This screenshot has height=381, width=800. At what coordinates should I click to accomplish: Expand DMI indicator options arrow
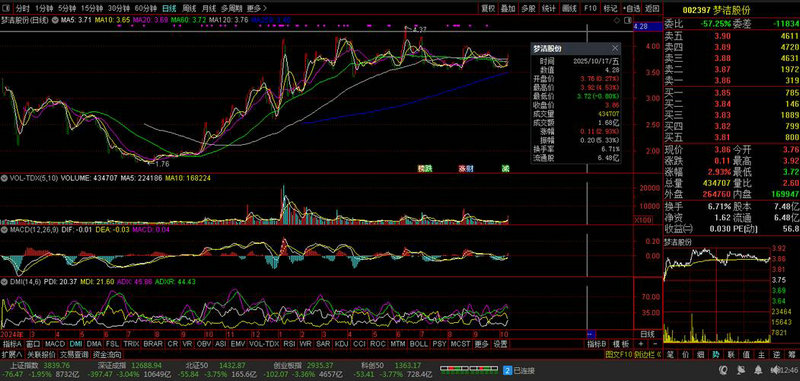point(4,281)
